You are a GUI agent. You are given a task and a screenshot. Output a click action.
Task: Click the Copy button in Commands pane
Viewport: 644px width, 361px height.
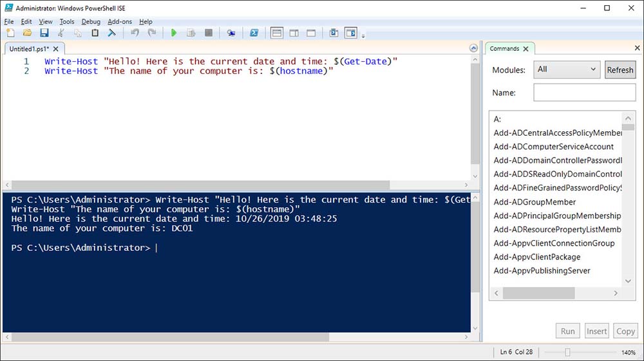(625, 331)
